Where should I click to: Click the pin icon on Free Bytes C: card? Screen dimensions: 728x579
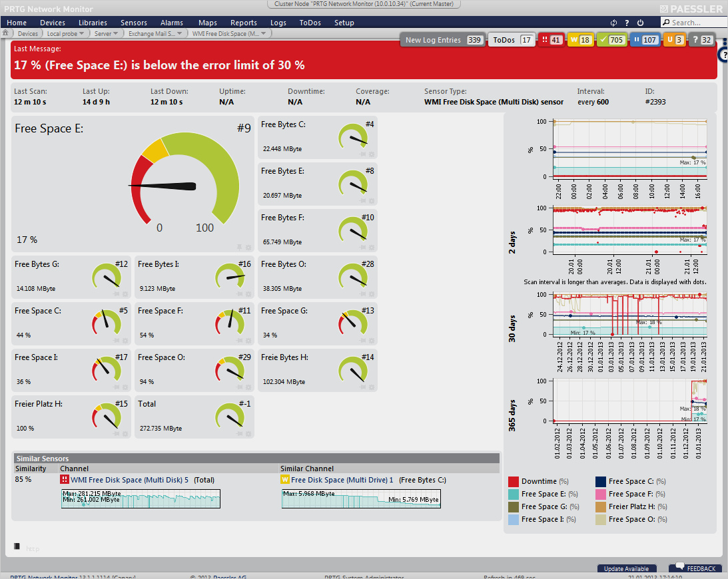click(362, 154)
